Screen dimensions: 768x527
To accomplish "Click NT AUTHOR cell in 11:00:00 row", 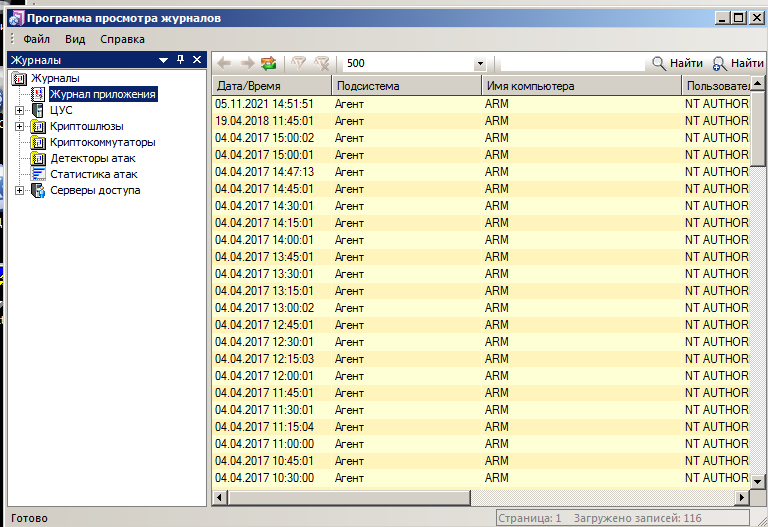I will pyautogui.click(x=717, y=444).
